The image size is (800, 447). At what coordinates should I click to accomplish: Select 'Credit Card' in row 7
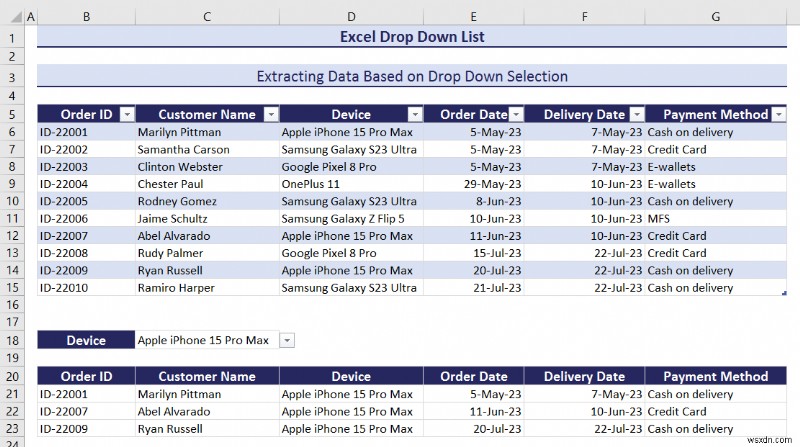(716, 150)
